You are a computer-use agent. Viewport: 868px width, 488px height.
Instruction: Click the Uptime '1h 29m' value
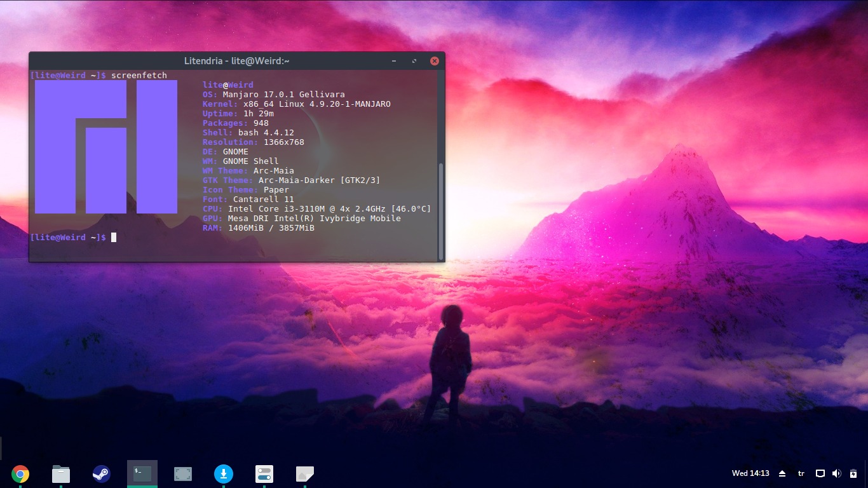pos(259,114)
